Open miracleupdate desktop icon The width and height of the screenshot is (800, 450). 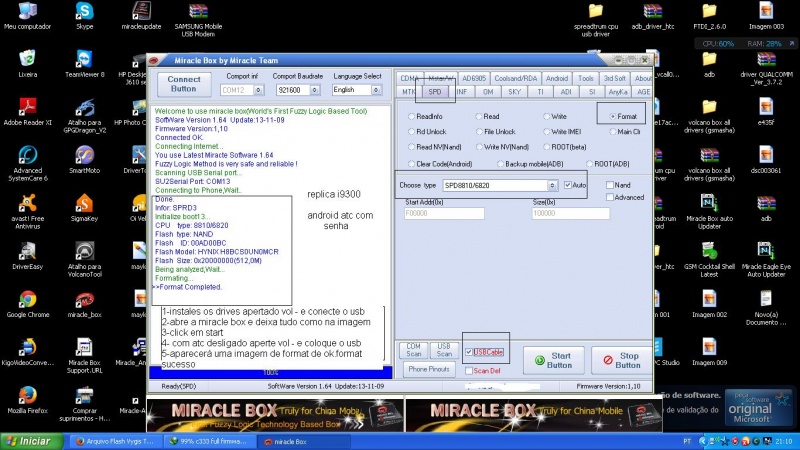pyautogui.click(x=141, y=16)
